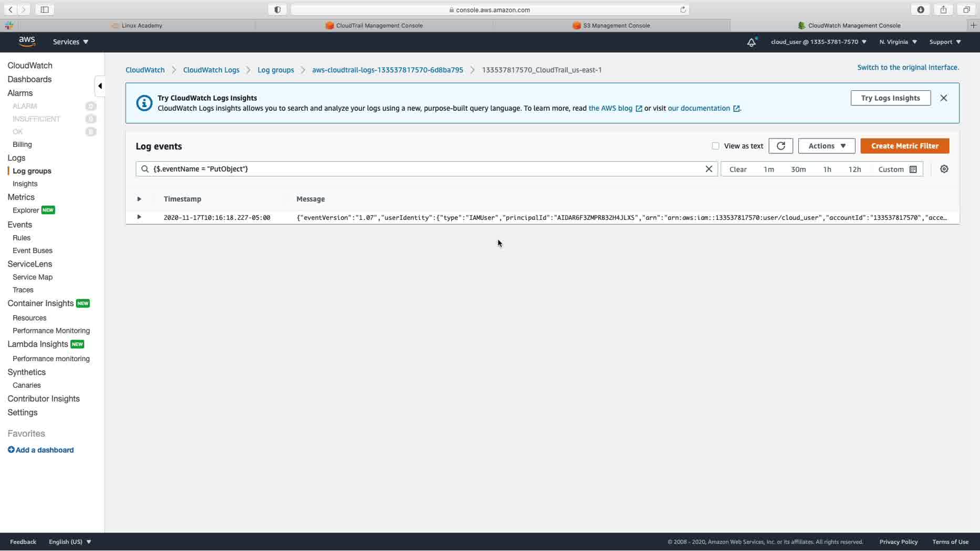Open the AWS blog external link icon
This screenshot has width=980, height=551.
[639, 109]
